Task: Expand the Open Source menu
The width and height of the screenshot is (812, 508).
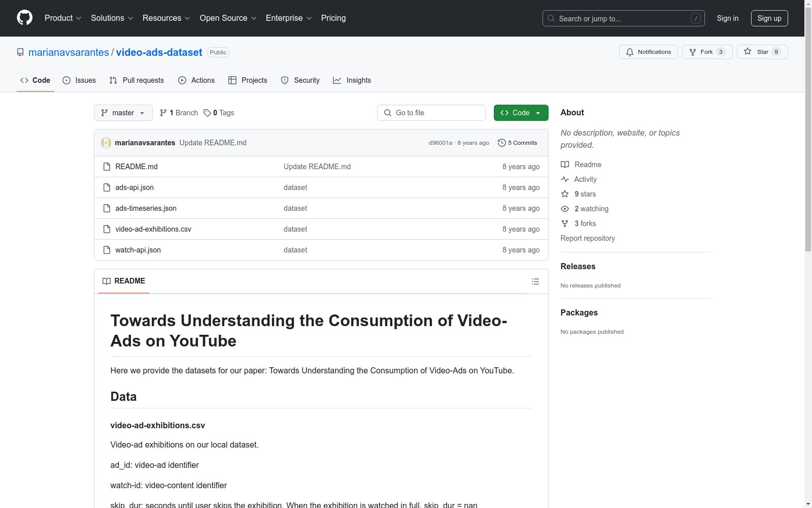Action: click(x=228, y=18)
